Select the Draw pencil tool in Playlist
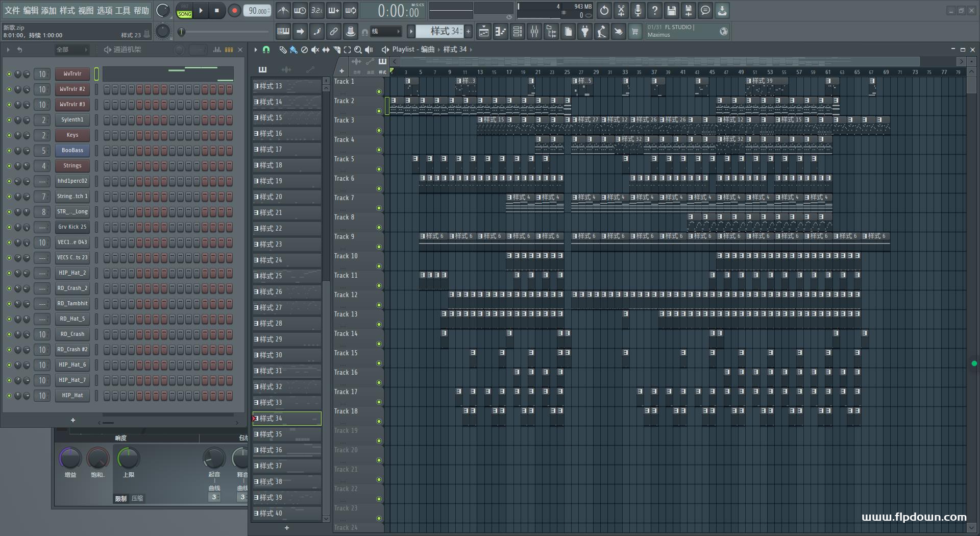The image size is (980, 536). click(x=283, y=50)
